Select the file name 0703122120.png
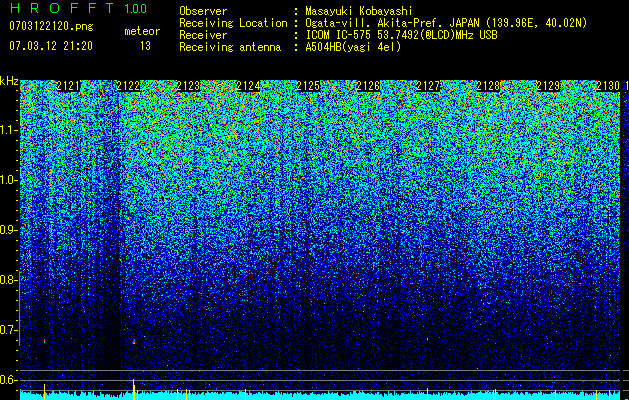This screenshot has height=400, width=629. 51,26
